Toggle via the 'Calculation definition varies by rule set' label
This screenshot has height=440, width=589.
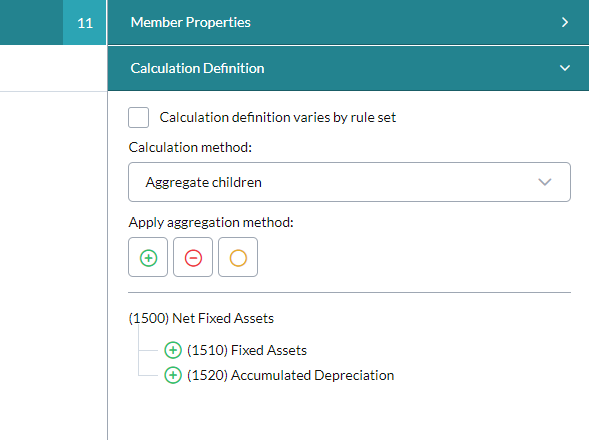click(278, 118)
